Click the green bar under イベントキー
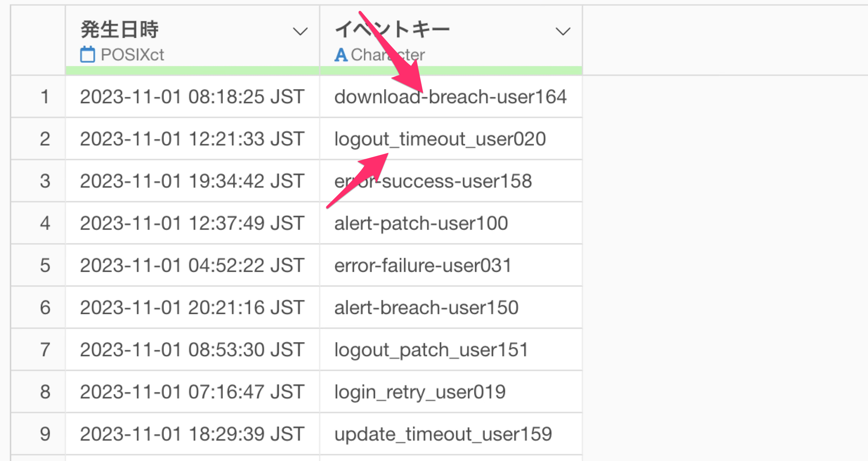 (x=451, y=70)
